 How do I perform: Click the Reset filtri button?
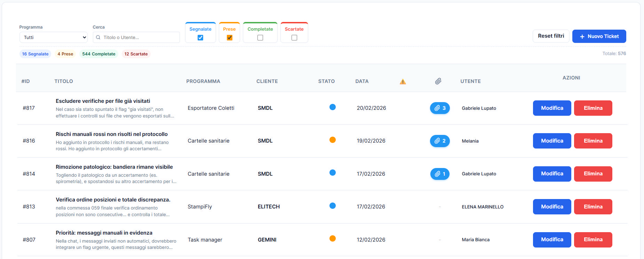click(551, 36)
